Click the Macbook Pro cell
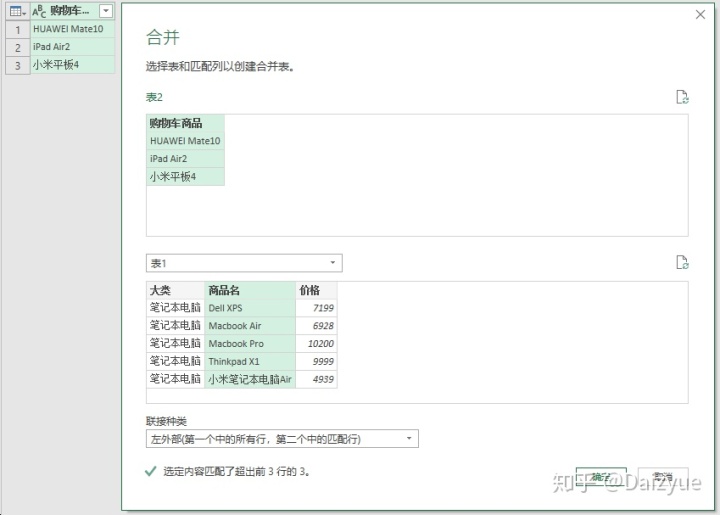Screen dimensions: 720x515 coord(250,344)
